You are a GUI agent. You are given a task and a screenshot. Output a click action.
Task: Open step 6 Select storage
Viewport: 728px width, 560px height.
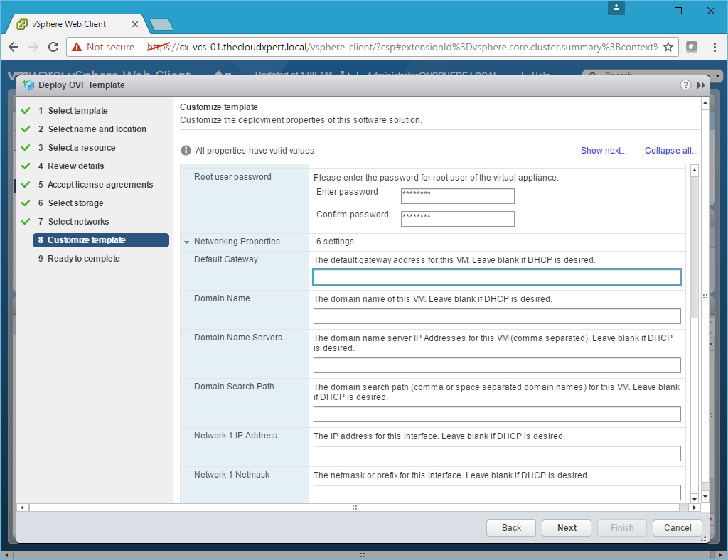[77, 203]
